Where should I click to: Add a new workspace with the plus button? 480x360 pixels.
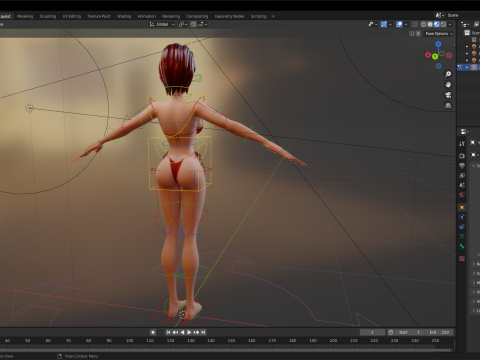click(x=273, y=16)
